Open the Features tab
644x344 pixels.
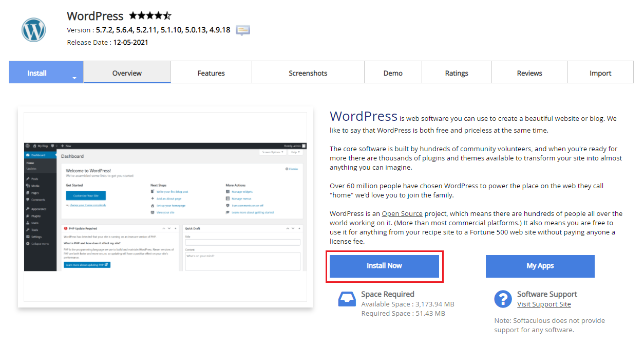[x=211, y=73]
